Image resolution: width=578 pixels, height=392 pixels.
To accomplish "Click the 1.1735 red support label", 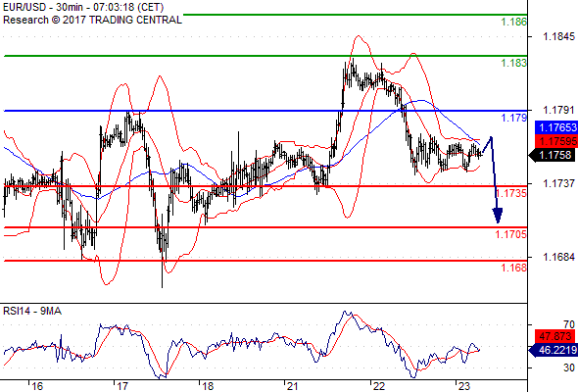I will [511, 193].
